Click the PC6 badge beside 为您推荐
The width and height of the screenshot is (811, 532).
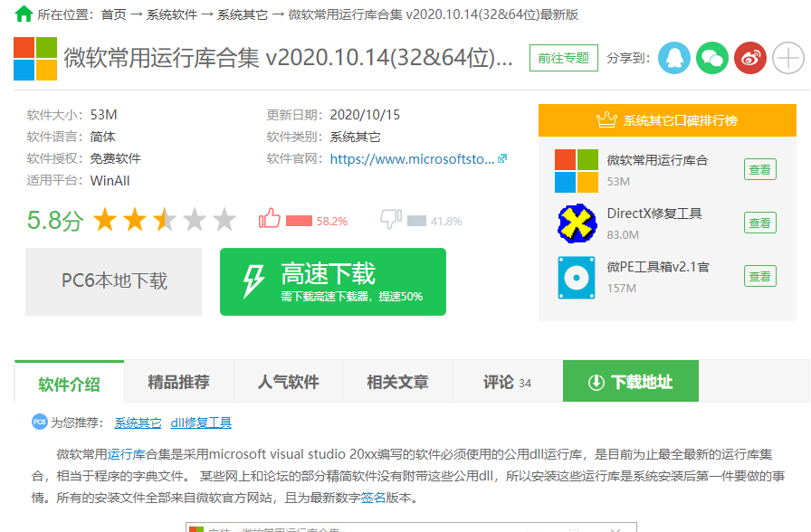click(39, 422)
